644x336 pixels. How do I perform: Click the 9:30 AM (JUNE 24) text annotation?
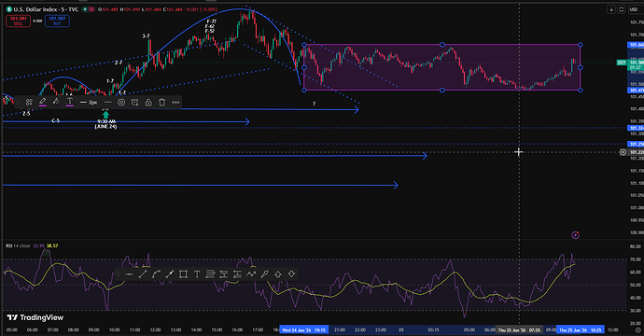click(x=106, y=124)
